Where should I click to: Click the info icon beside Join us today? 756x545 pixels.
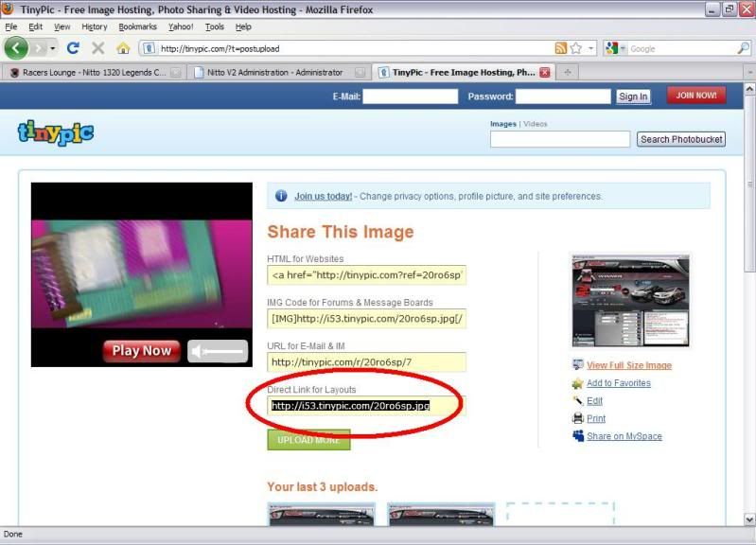tap(281, 196)
